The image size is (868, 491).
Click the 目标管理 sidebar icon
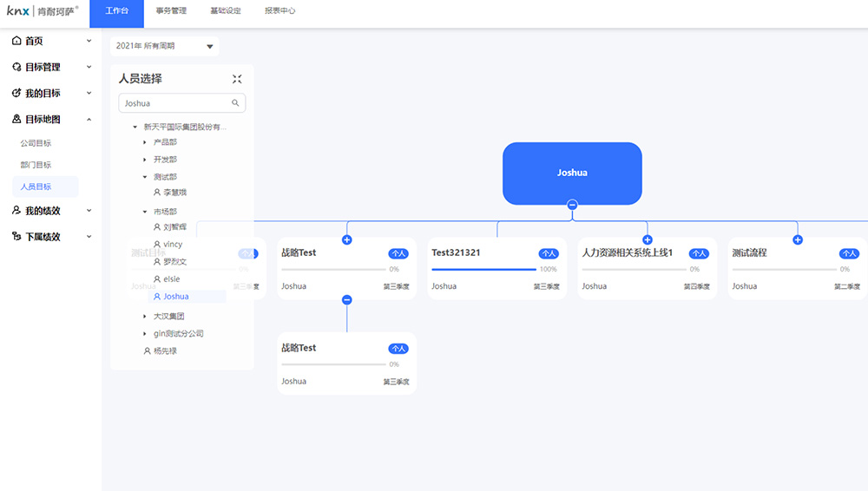pos(16,67)
